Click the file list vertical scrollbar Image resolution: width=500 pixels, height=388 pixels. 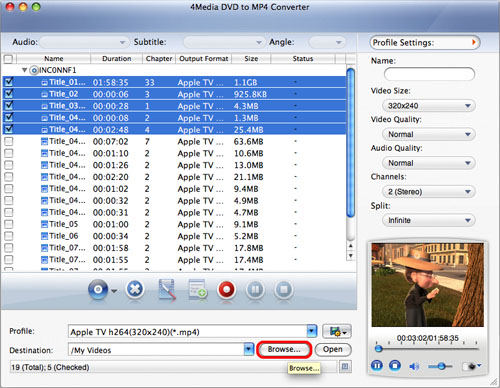(350, 143)
